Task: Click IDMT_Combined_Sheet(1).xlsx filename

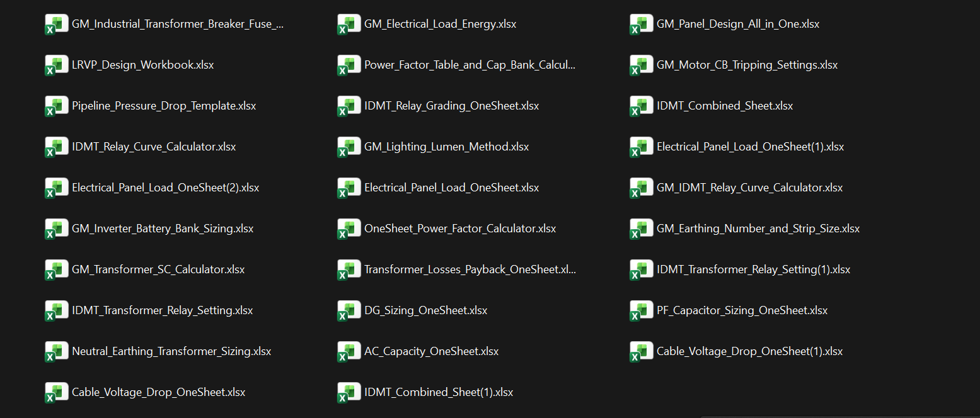Action: [439, 392]
